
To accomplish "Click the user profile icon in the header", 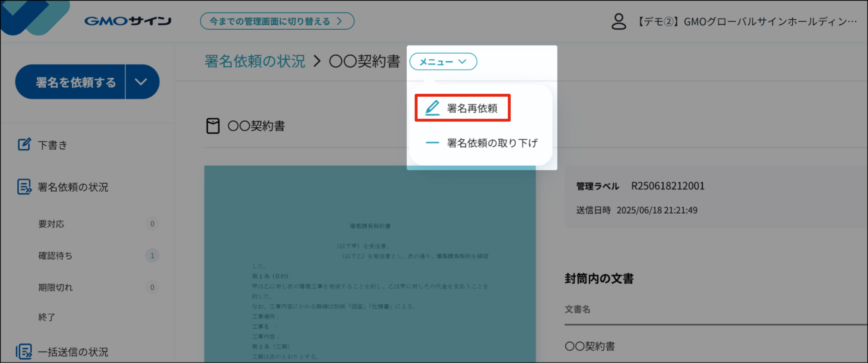I will point(618,21).
